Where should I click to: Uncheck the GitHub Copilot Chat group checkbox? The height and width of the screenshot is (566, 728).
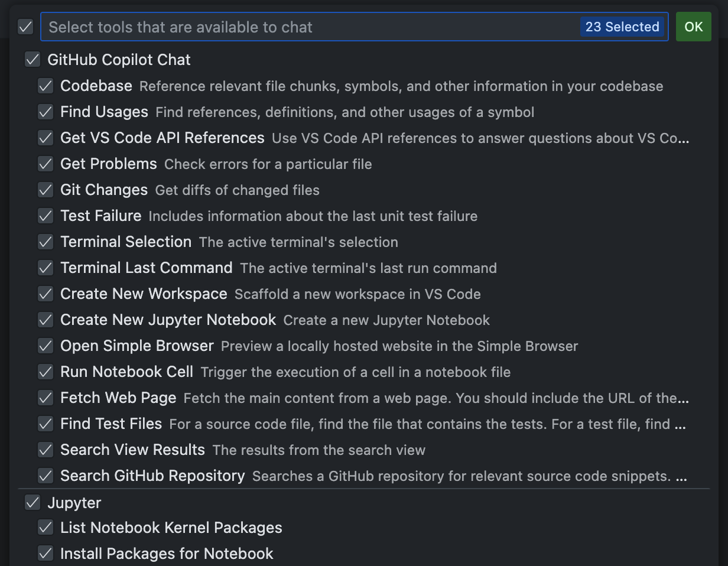point(32,60)
